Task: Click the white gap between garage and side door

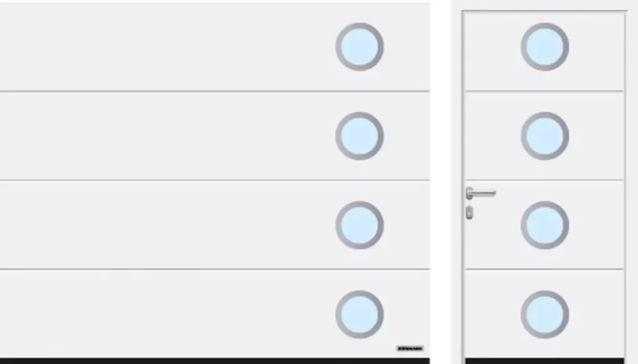Action: (440, 182)
